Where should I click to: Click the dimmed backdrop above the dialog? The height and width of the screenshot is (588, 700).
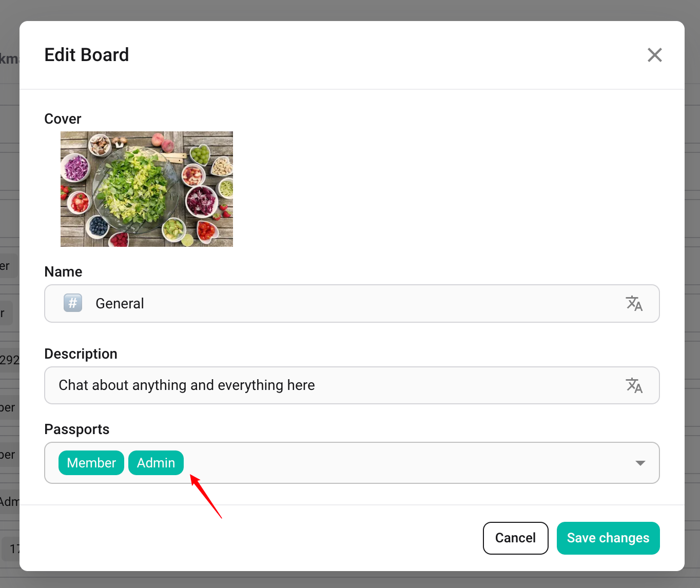(x=349, y=9)
